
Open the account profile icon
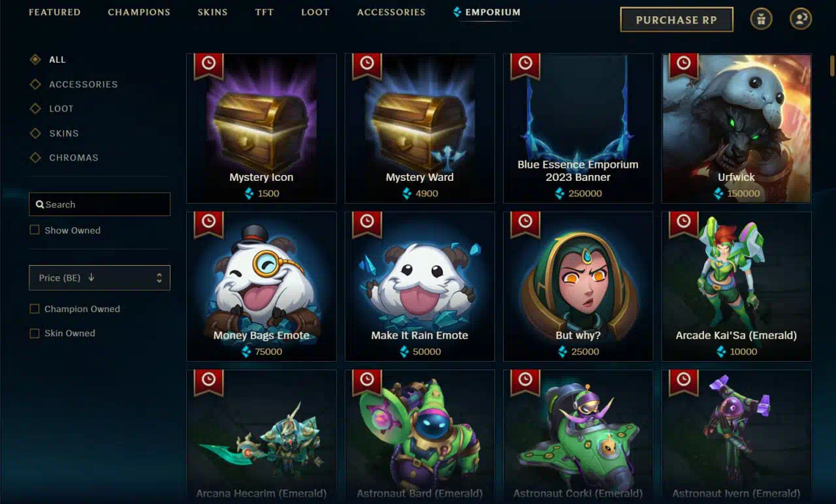(801, 19)
